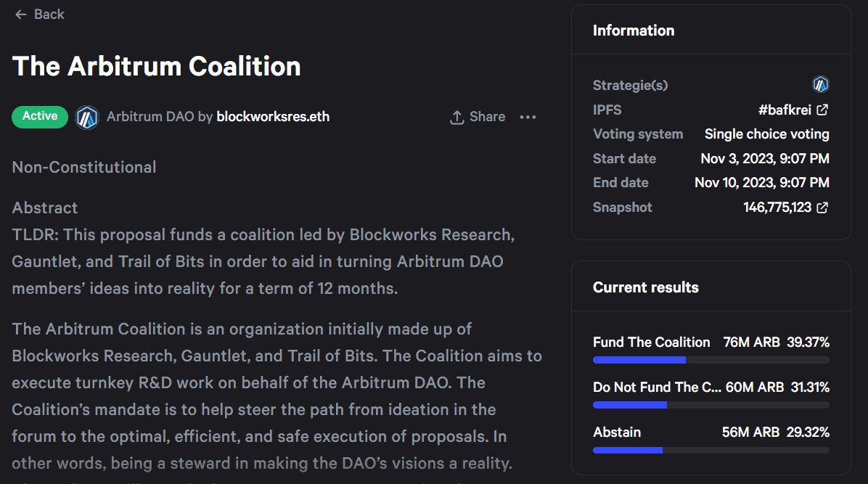The height and width of the screenshot is (484, 868).
Task: Click the back arrow icon
Action: pos(20,15)
